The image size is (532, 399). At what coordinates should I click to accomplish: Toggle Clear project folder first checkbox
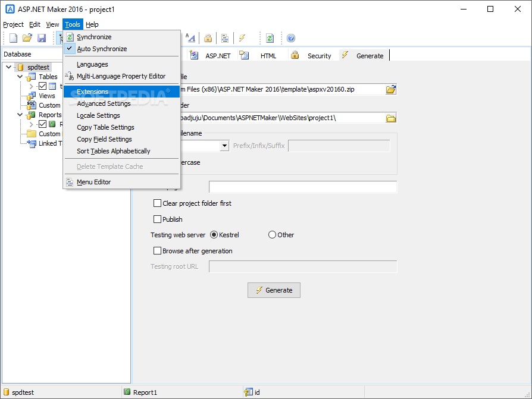[157, 203]
